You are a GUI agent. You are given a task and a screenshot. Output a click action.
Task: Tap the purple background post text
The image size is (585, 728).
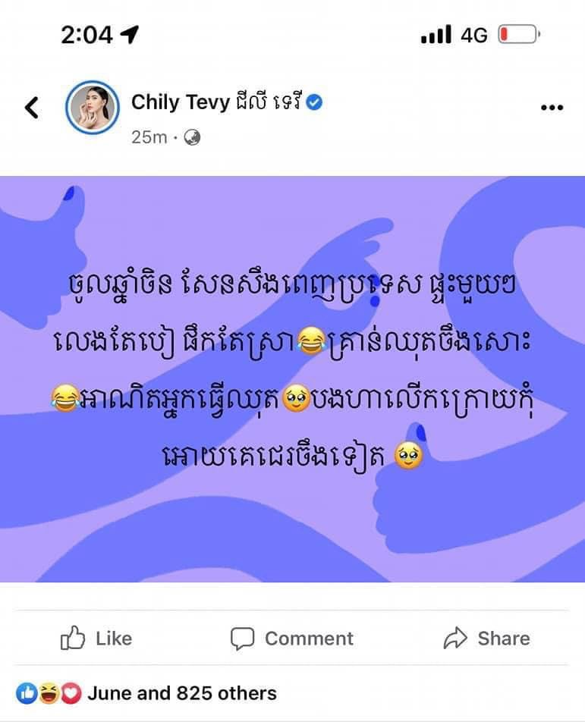292,370
